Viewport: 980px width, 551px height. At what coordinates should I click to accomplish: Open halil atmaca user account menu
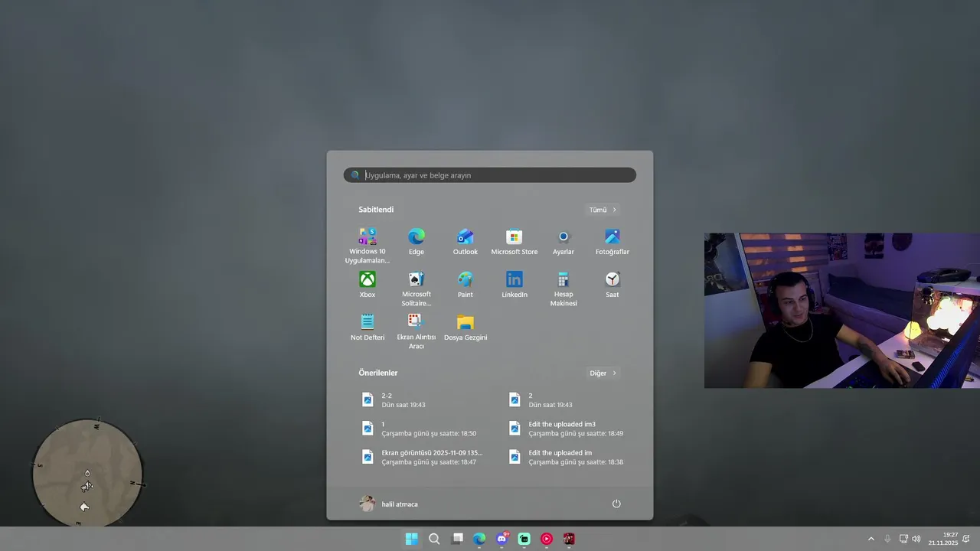pyautogui.click(x=389, y=504)
